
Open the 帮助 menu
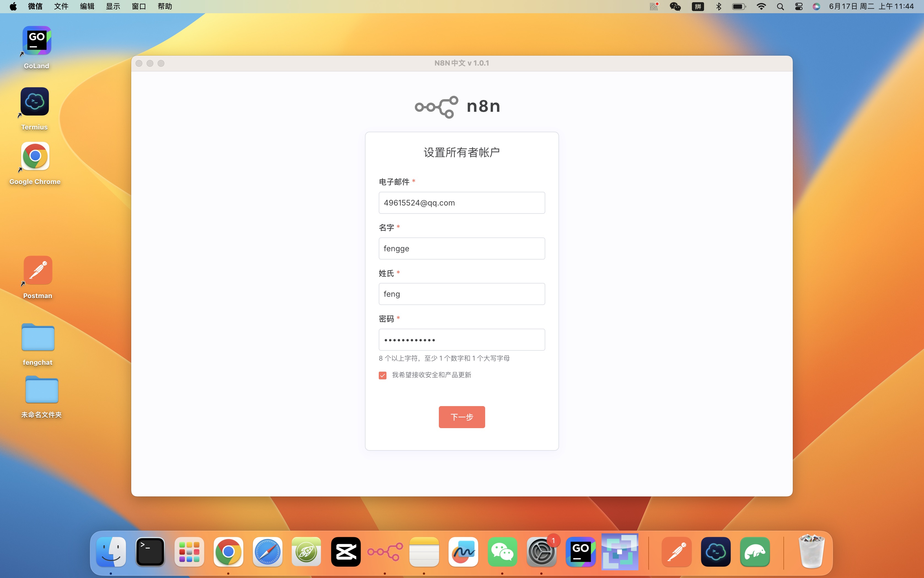[x=165, y=7]
